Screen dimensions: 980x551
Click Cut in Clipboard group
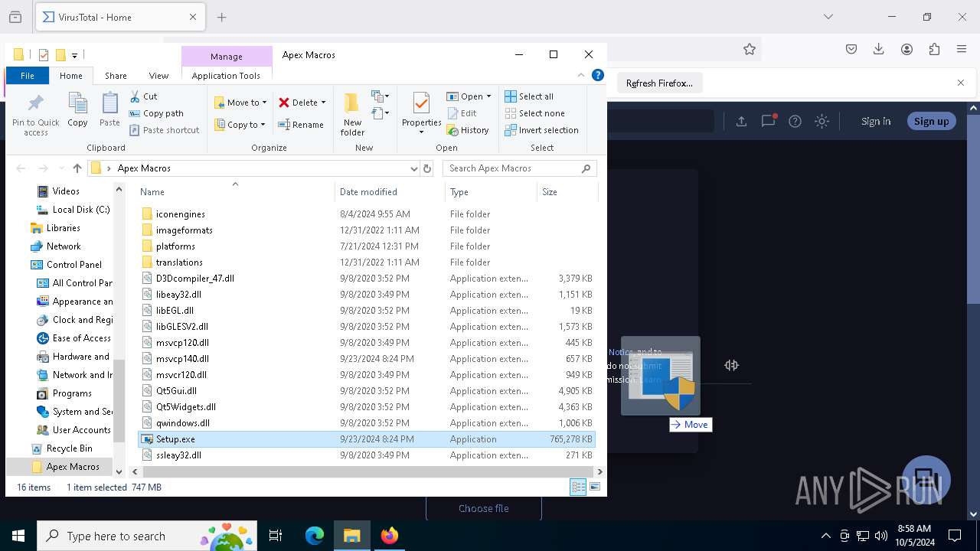143,96
